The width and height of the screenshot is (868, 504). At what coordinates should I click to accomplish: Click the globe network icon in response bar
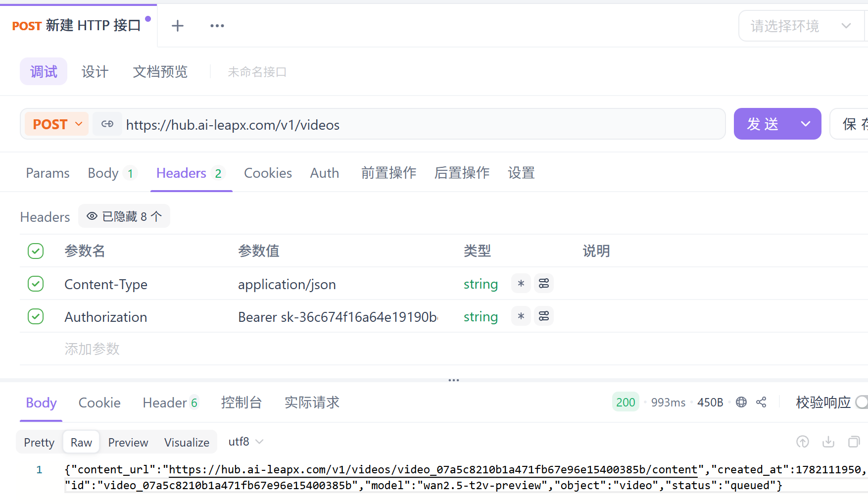pyautogui.click(x=741, y=402)
